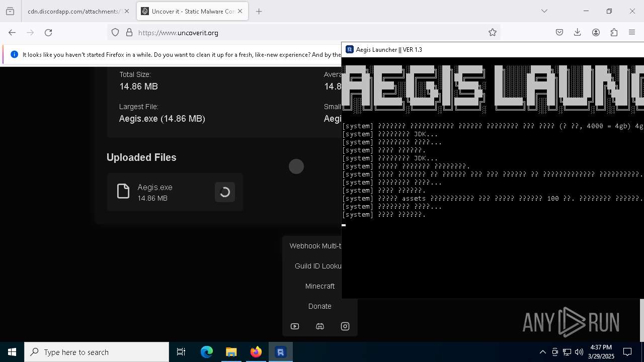
Task: Click the Aegis.exe uploaded file entry
Action: coord(175,192)
